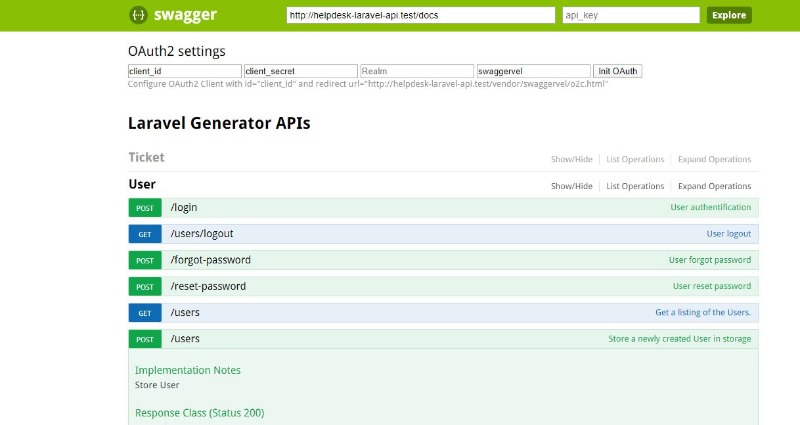
Task: Click Store a newly created User description
Action: (x=680, y=339)
